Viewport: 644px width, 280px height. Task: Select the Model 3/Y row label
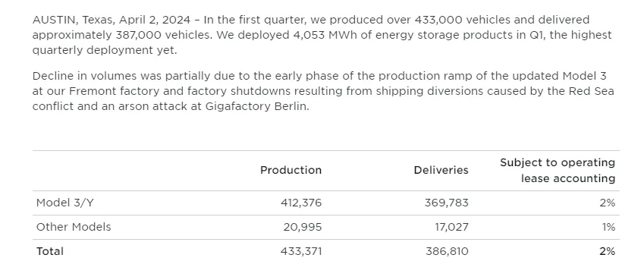[x=64, y=203]
